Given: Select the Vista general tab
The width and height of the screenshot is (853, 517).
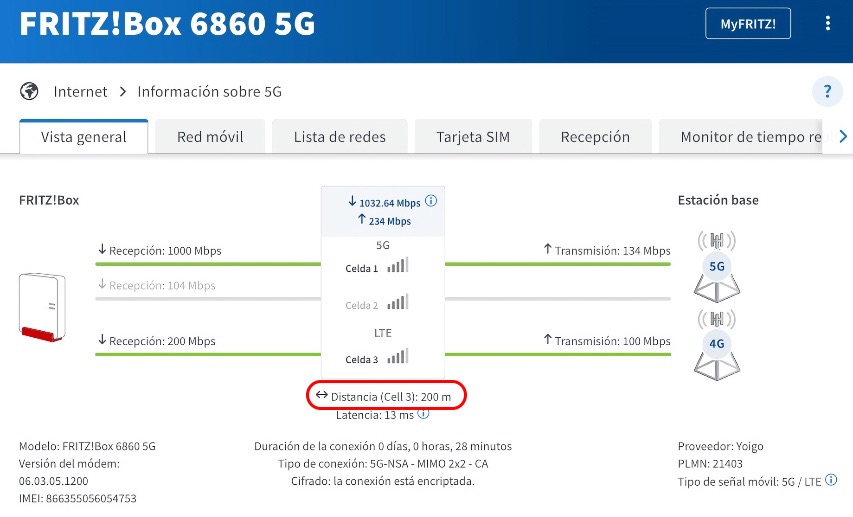Looking at the screenshot, I should 84,137.
